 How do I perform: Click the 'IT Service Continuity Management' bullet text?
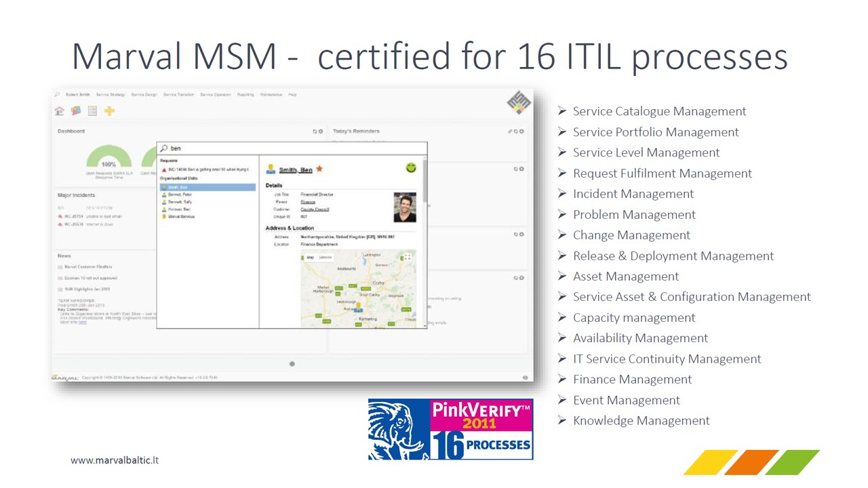[667, 359]
